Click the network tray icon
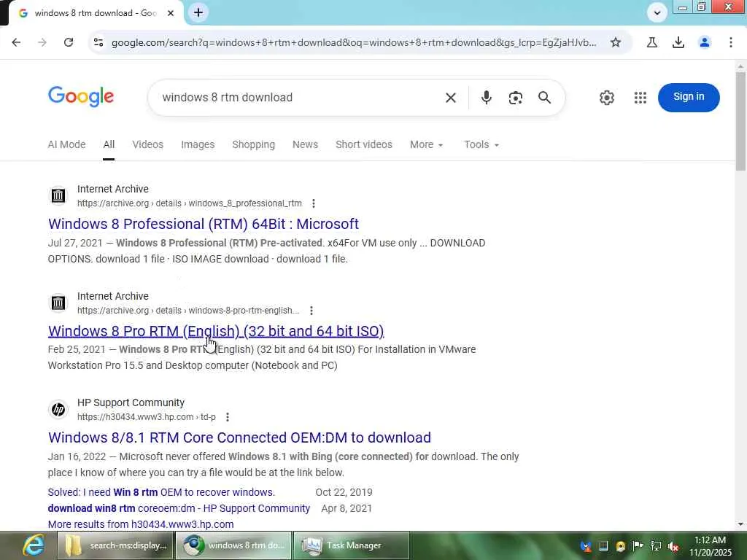The height and width of the screenshot is (560, 747). (656, 546)
